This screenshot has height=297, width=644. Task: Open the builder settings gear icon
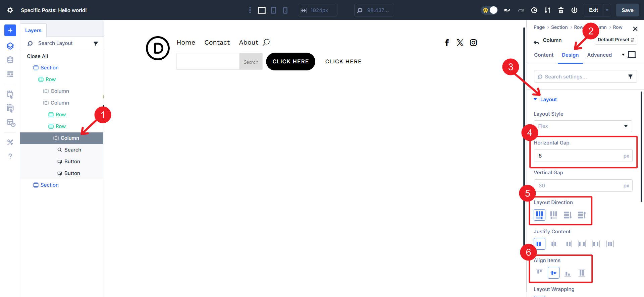click(10, 10)
